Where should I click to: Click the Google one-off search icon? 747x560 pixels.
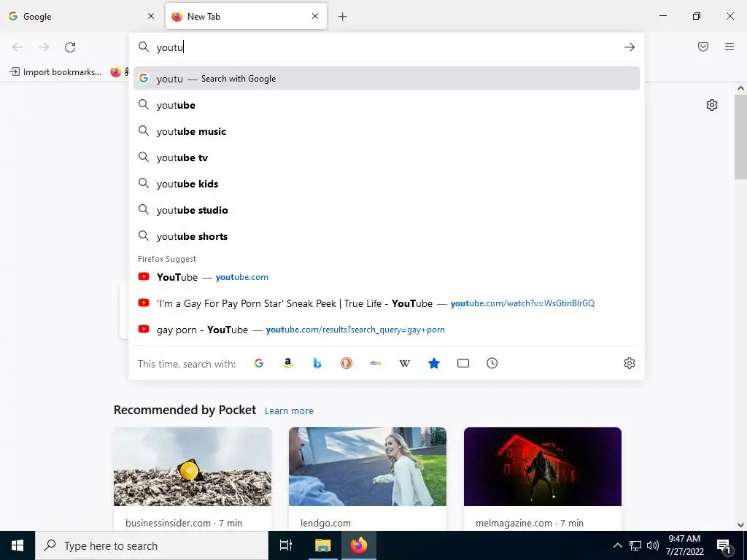tap(259, 363)
